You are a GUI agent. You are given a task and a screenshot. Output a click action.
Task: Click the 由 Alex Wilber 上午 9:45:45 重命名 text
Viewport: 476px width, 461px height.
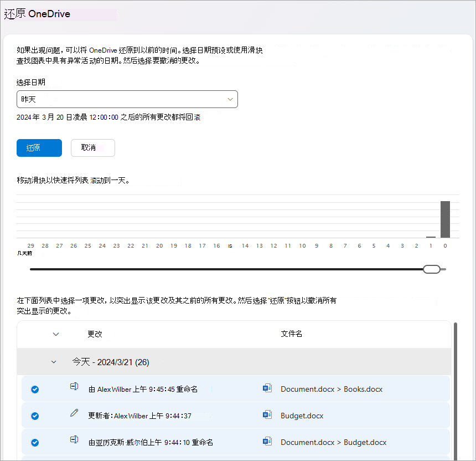point(143,390)
